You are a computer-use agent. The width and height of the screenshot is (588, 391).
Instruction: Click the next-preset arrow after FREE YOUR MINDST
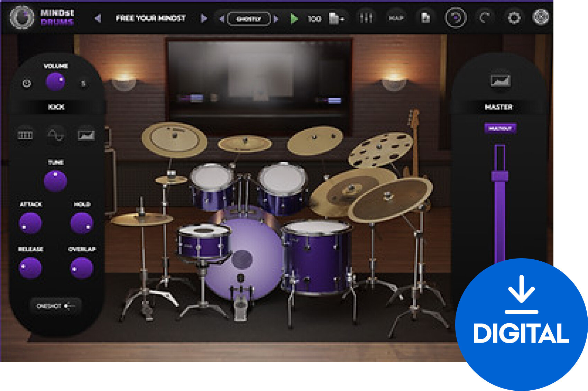point(204,18)
